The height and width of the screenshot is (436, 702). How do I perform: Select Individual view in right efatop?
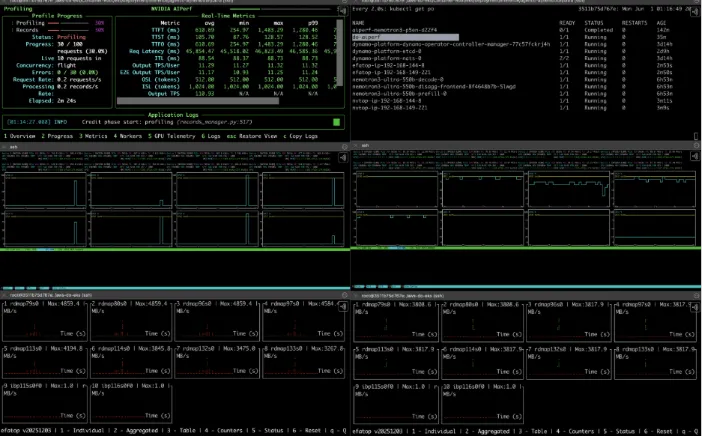click(x=436, y=432)
